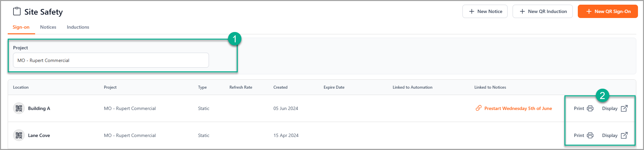Click the New QR Induction button
Viewport: 644px width, 150px height.
(542, 11)
